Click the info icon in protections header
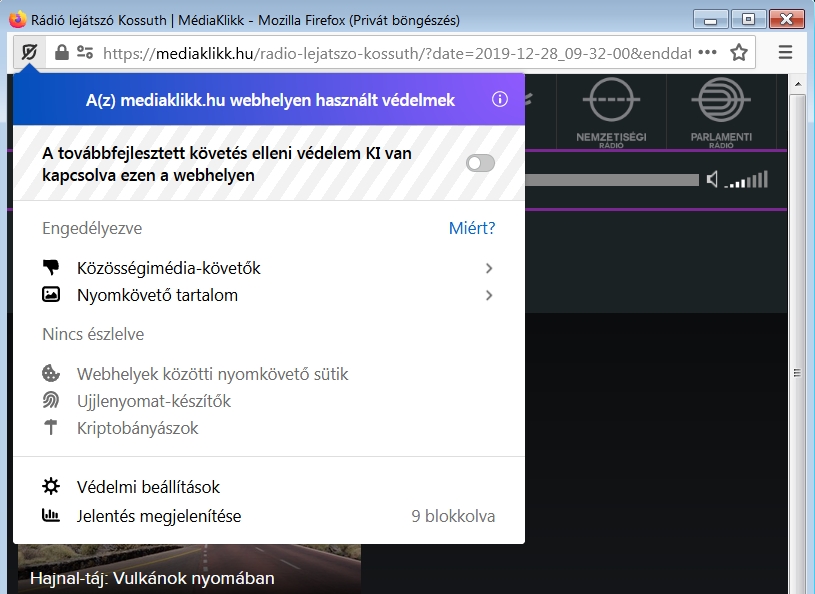 point(499,99)
